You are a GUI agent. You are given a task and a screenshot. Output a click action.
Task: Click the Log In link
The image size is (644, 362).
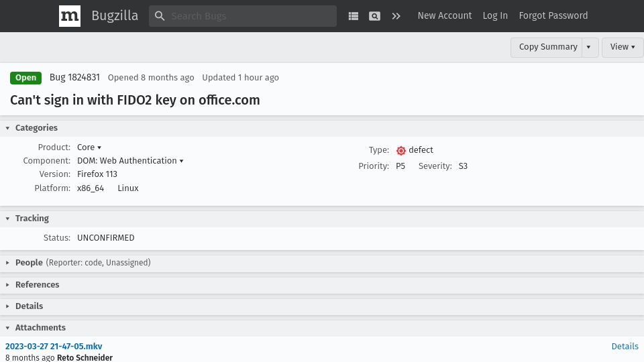(x=495, y=15)
